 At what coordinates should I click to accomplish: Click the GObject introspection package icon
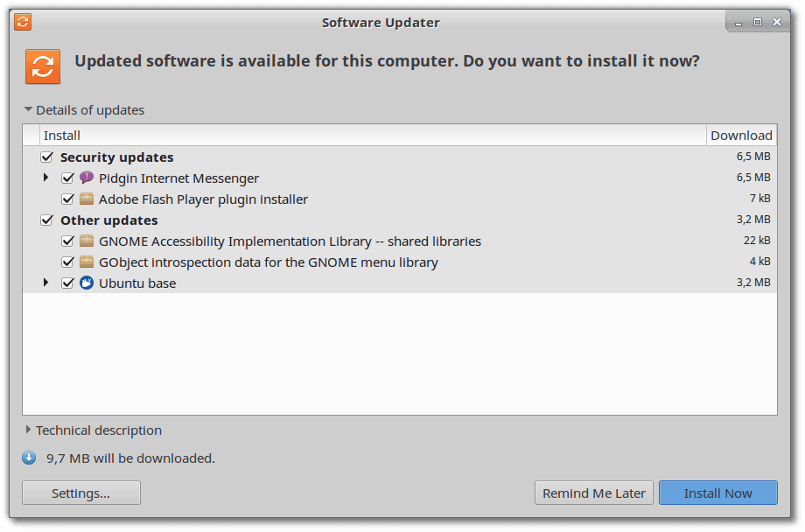pyautogui.click(x=87, y=262)
